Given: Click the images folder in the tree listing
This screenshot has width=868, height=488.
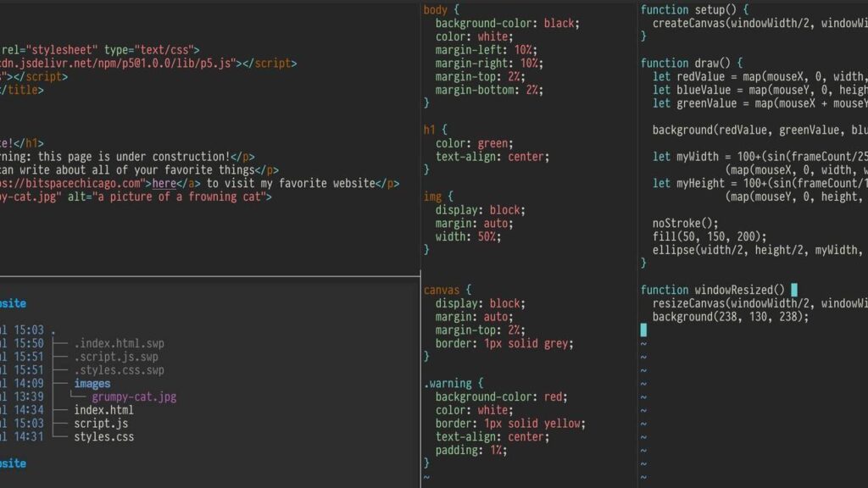Looking at the screenshot, I should pyautogui.click(x=92, y=384).
